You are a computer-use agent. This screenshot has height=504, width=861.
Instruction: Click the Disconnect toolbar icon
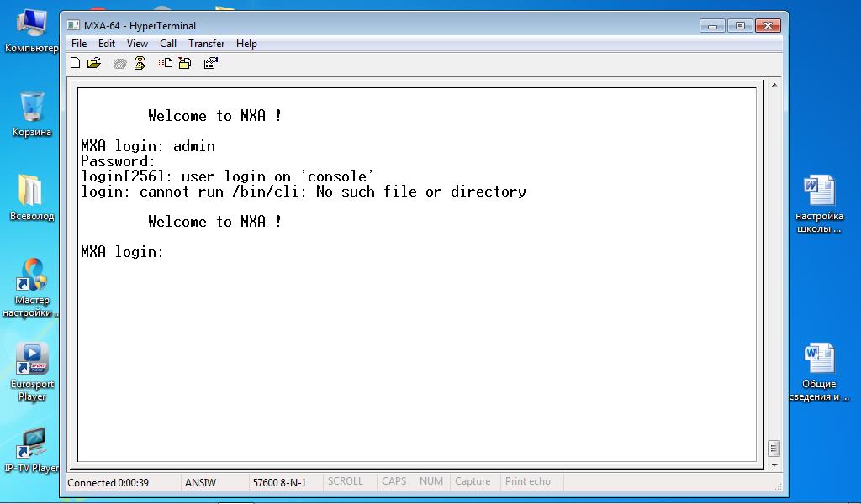pos(140,63)
